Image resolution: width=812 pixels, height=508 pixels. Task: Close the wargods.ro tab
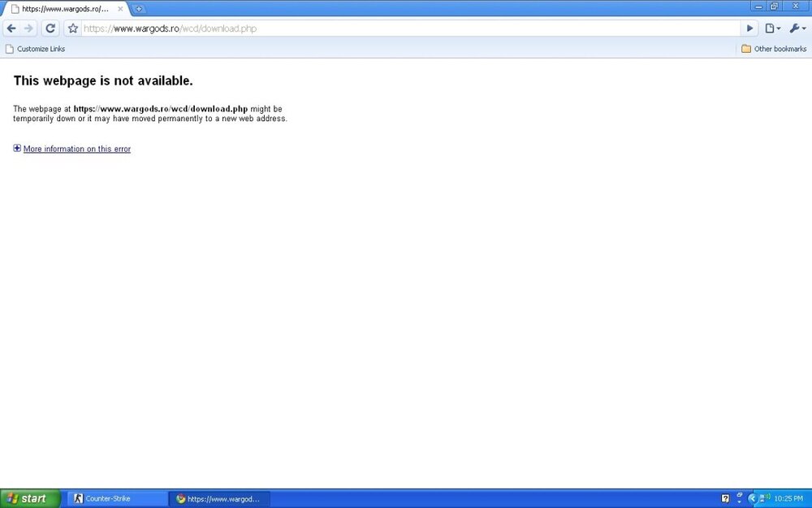click(120, 9)
